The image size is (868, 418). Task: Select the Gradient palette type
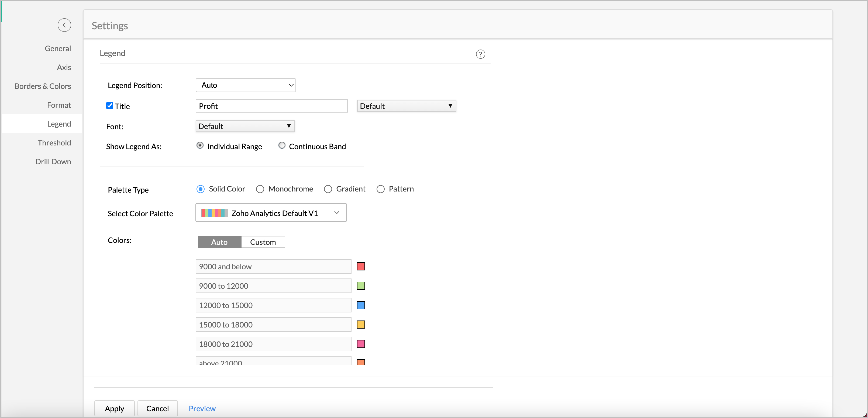coord(328,189)
